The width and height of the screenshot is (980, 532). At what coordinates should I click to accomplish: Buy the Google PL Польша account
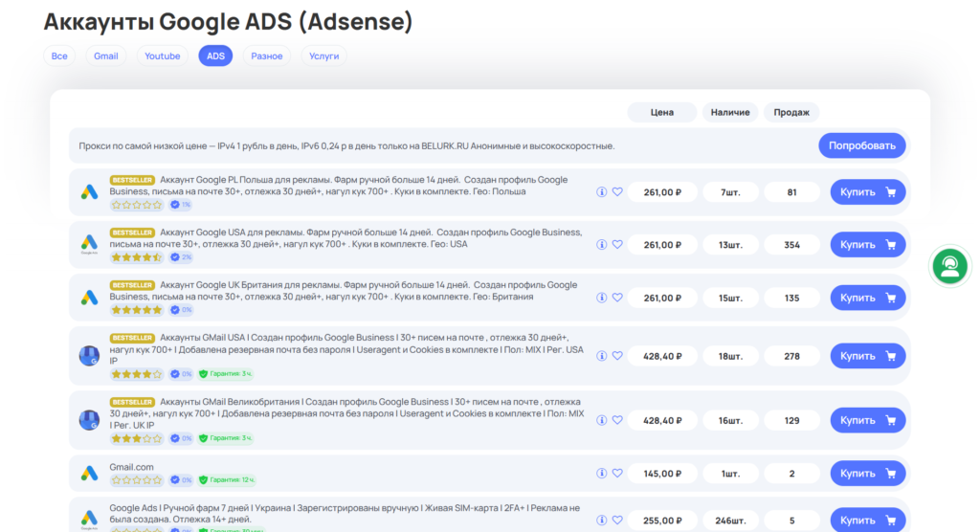coord(867,192)
